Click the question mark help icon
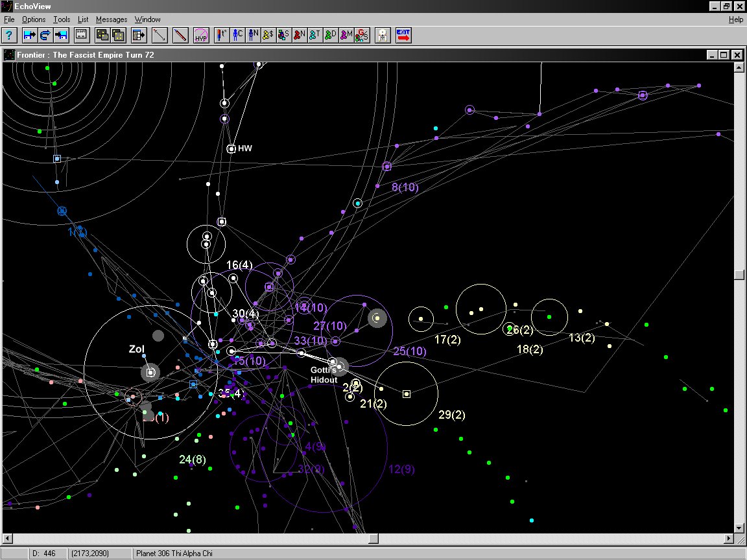Image resolution: width=747 pixels, height=560 pixels. 10,35
